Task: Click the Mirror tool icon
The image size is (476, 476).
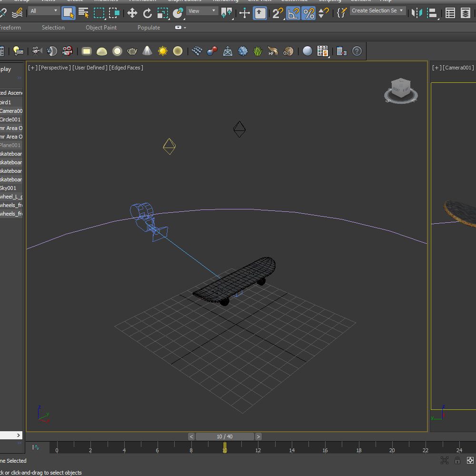Action: coord(417,13)
